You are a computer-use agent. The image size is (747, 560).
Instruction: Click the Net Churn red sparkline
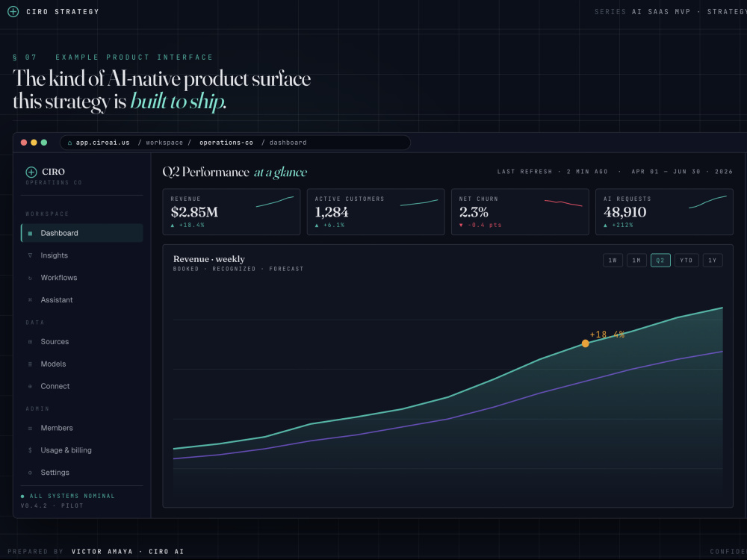coord(563,203)
